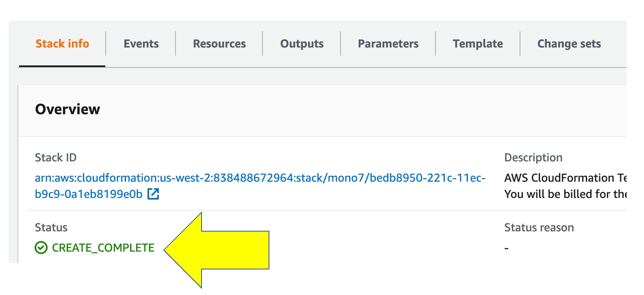The height and width of the screenshot is (295, 644).
Task: Click the Status reason field label
Action: coord(539,227)
